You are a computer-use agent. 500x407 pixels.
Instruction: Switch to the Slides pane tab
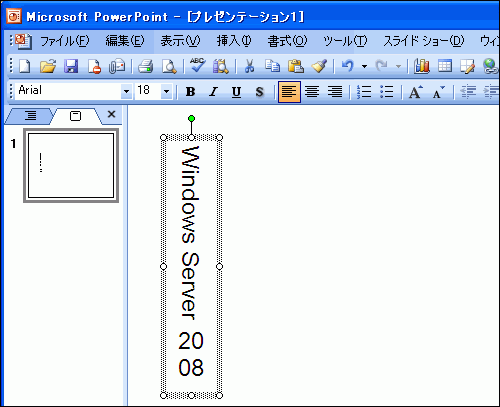click(76, 116)
